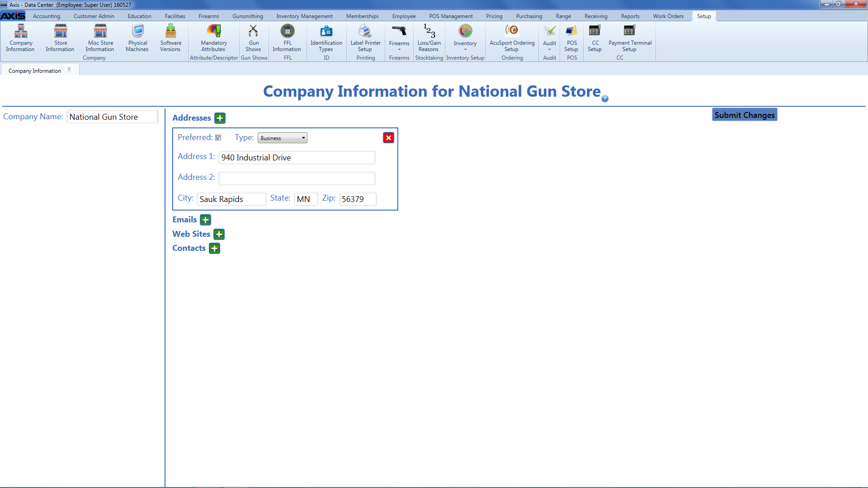Select the Company Information document tab

click(x=35, y=71)
